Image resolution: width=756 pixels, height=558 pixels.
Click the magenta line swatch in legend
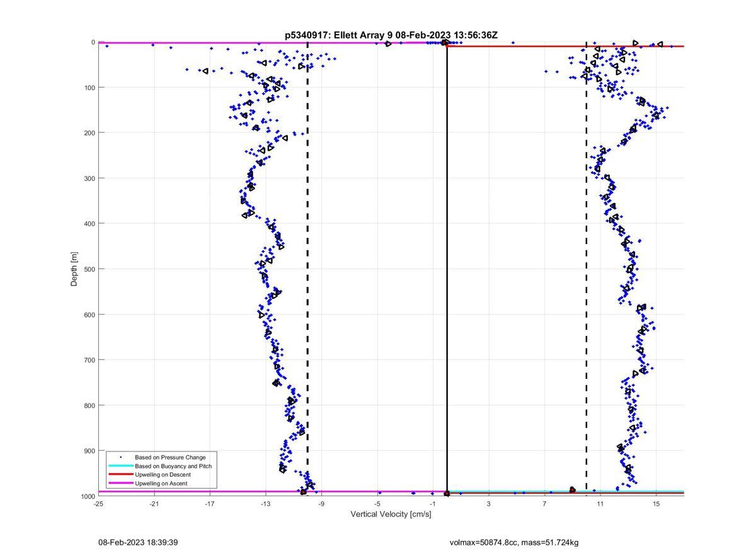click(x=120, y=484)
